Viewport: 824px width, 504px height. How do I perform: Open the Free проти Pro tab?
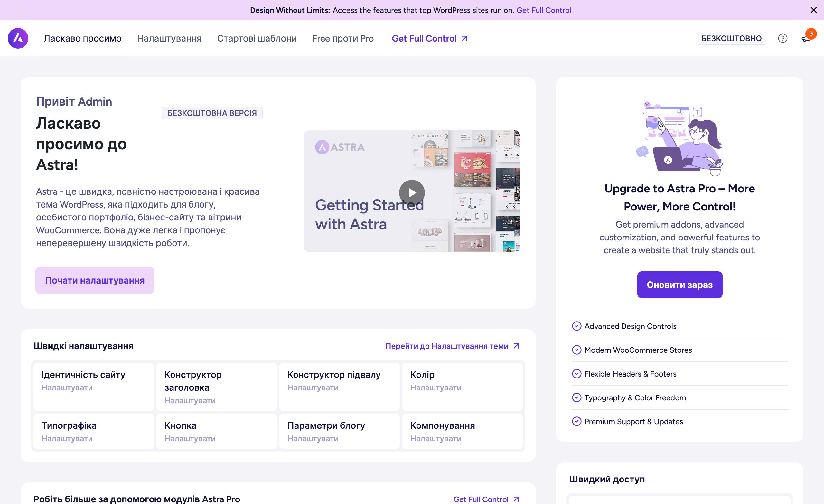pos(343,39)
